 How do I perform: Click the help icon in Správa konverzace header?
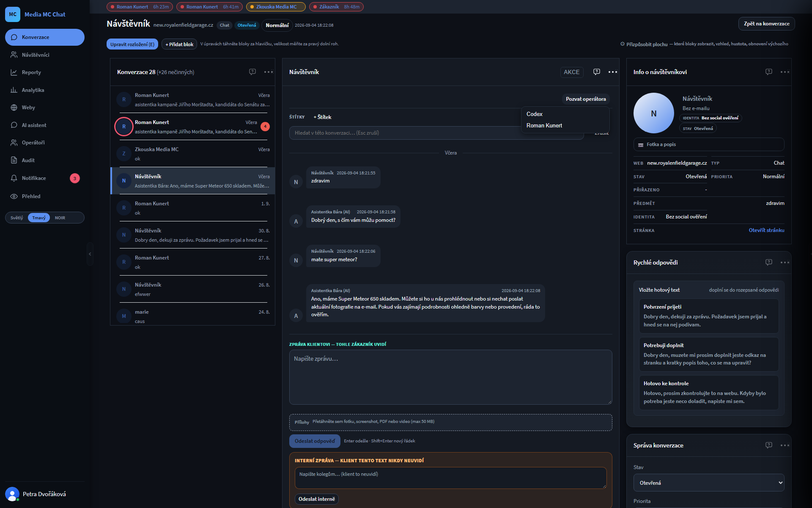[x=769, y=445]
